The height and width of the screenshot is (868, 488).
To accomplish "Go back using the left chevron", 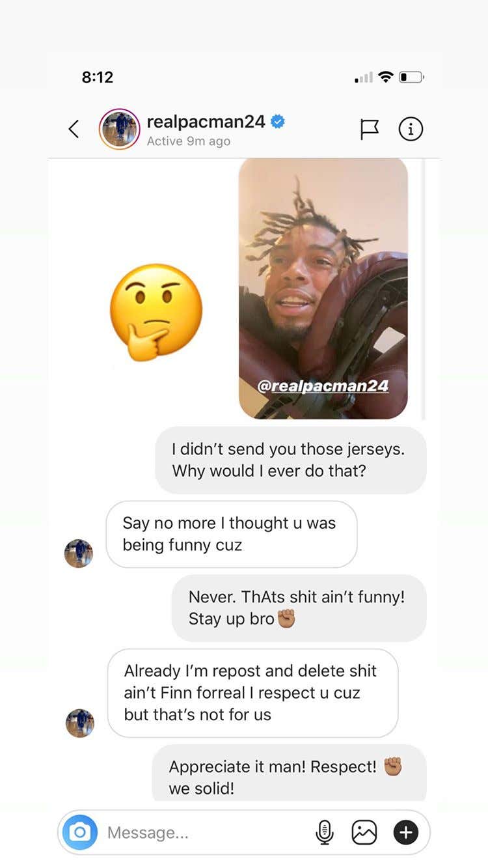I will click(74, 129).
